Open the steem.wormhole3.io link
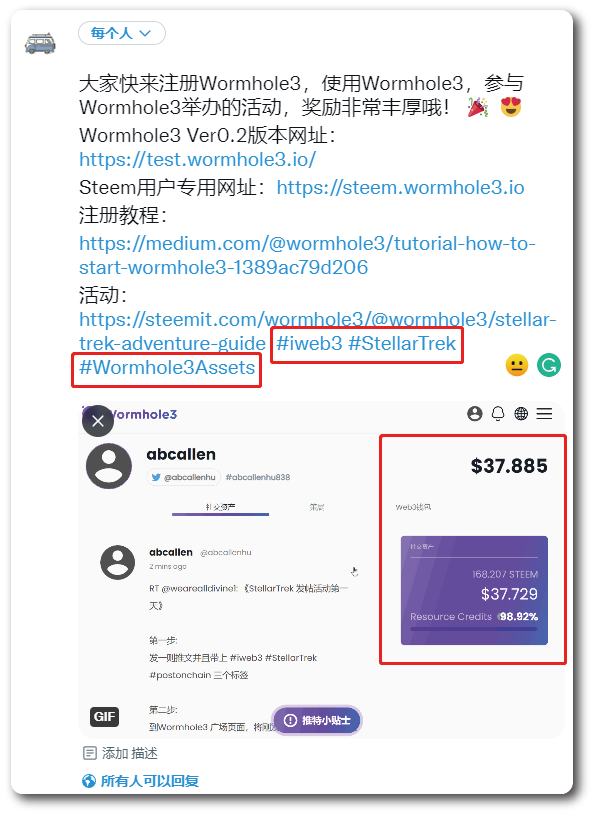Viewport: 593px width, 815px height. point(400,188)
